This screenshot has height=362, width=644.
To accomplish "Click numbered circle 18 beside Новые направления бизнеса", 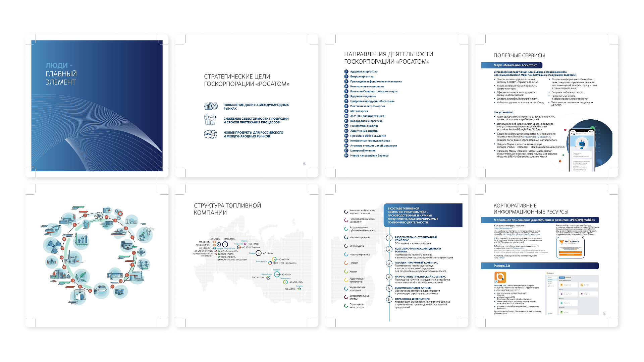I will 346,155.
